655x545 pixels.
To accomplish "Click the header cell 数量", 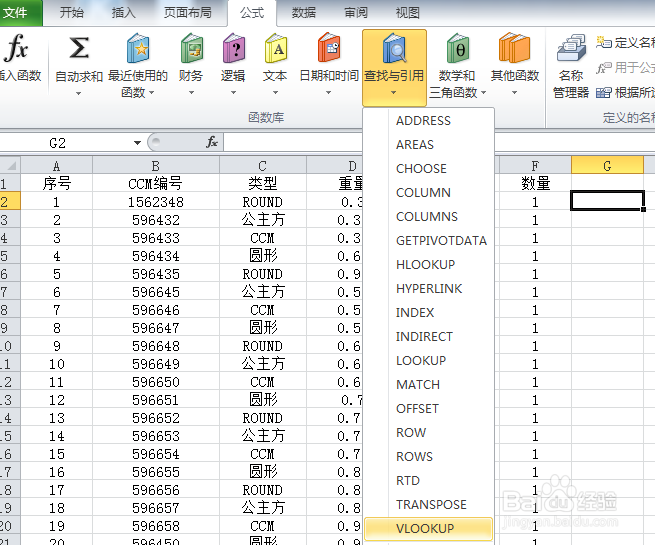I will tap(535, 183).
